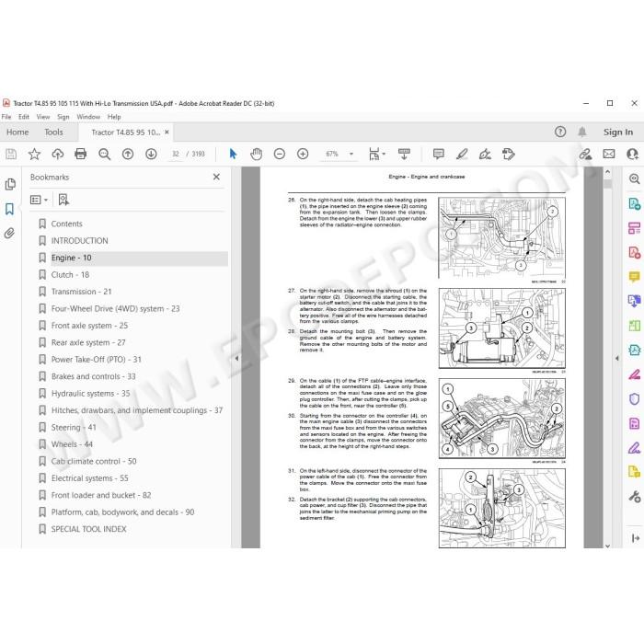Open bookmarks options list dropdown
644x644 pixels.
point(40,200)
